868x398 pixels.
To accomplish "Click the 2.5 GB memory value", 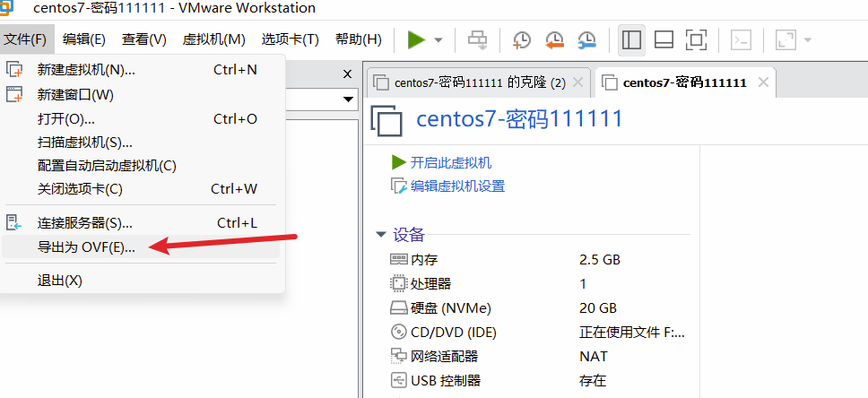I will pyautogui.click(x=600, y=260).
